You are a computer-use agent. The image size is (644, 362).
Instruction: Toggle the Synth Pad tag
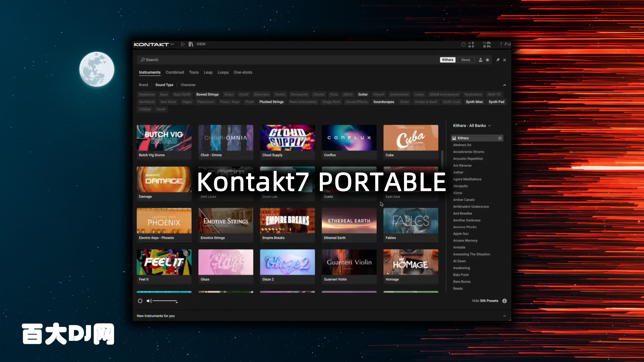(496, 102)
